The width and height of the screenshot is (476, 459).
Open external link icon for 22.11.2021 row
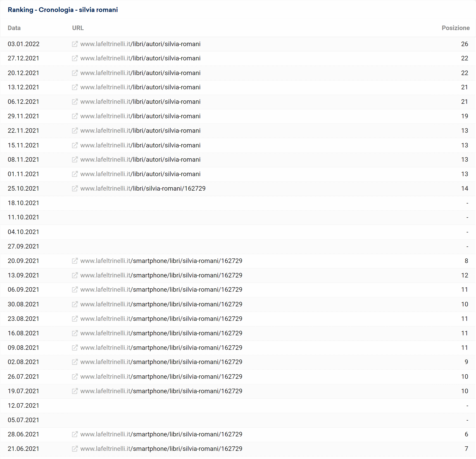pyautogui.click(x=75, y=131)
